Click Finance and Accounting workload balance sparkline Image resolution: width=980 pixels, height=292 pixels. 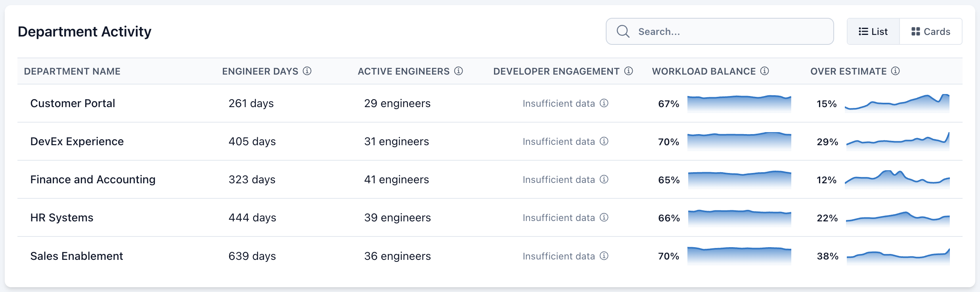click(x=740, y=180)
